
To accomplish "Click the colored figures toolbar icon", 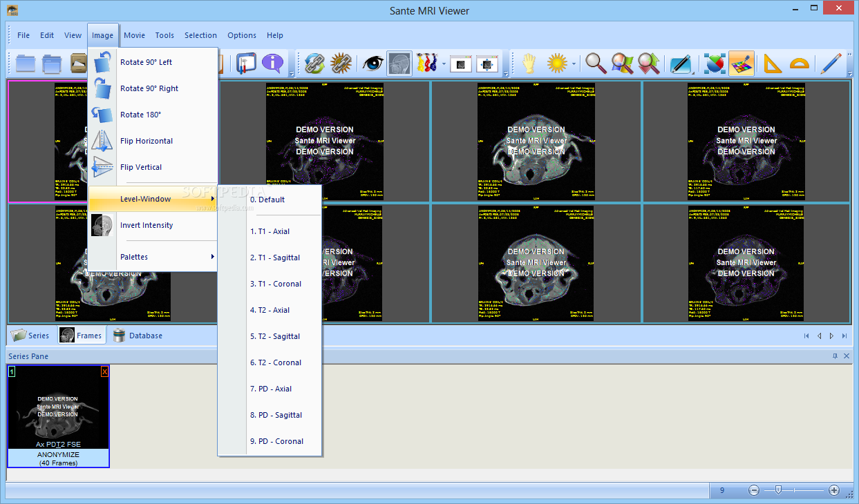I will coord(427,64).
